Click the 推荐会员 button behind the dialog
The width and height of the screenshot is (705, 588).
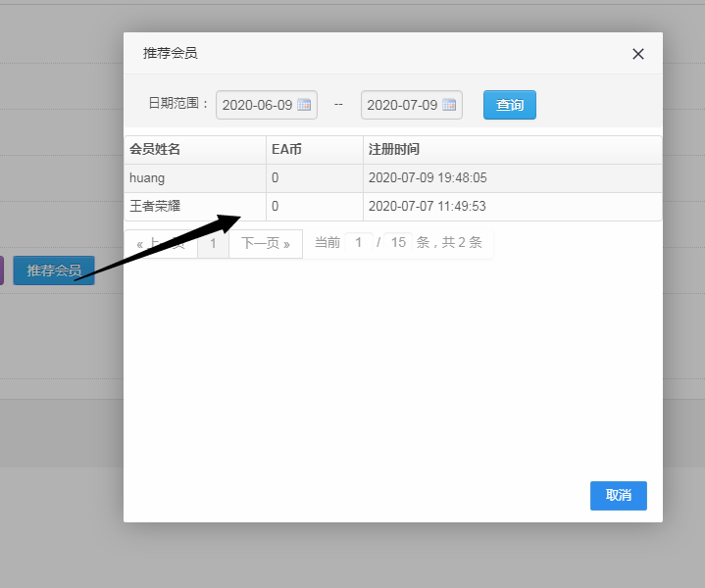tap(54, 270)
